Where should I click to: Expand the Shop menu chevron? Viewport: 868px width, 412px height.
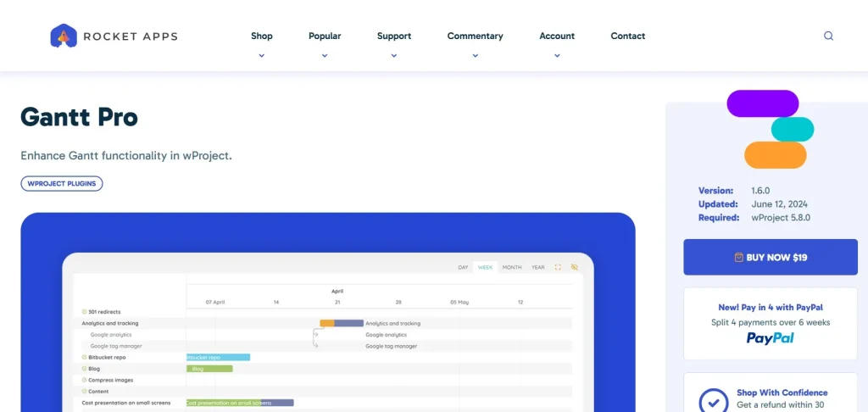coord(262,55)
